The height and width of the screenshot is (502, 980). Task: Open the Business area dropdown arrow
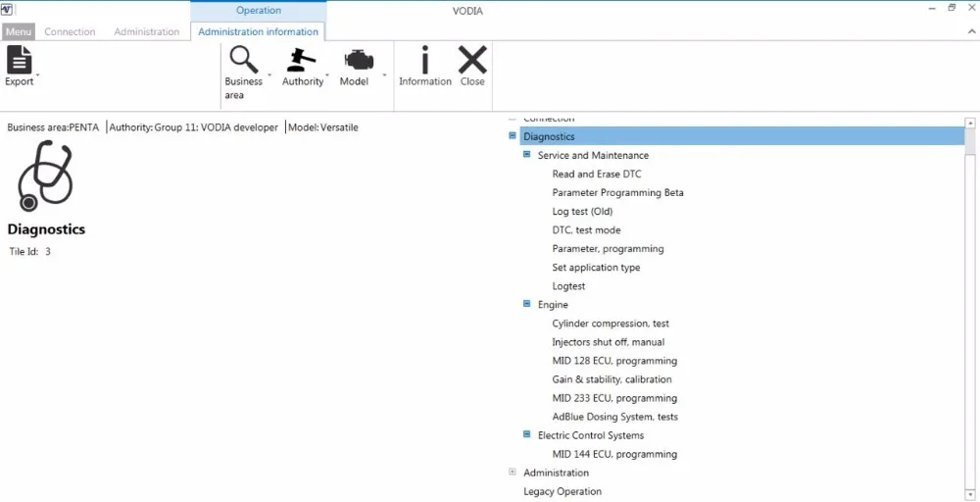(x=269, y=75)
